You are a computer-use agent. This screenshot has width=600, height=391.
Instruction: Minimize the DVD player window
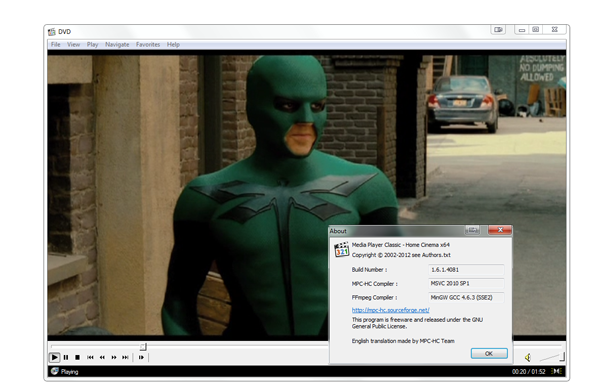522,29
